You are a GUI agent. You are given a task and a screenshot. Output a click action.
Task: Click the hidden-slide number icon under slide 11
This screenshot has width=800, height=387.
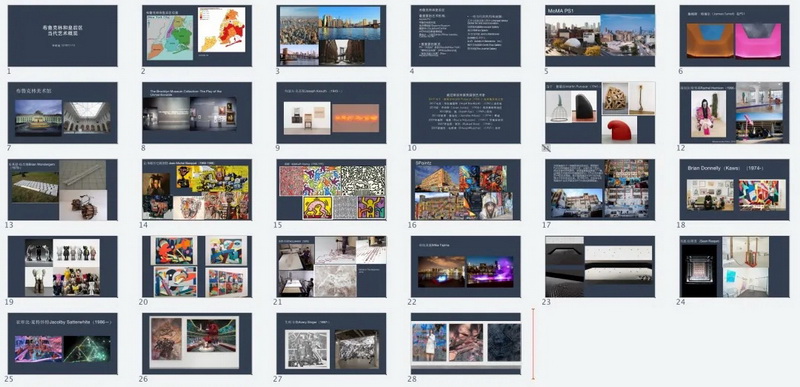pyautogui.click(x=545, y=148)
